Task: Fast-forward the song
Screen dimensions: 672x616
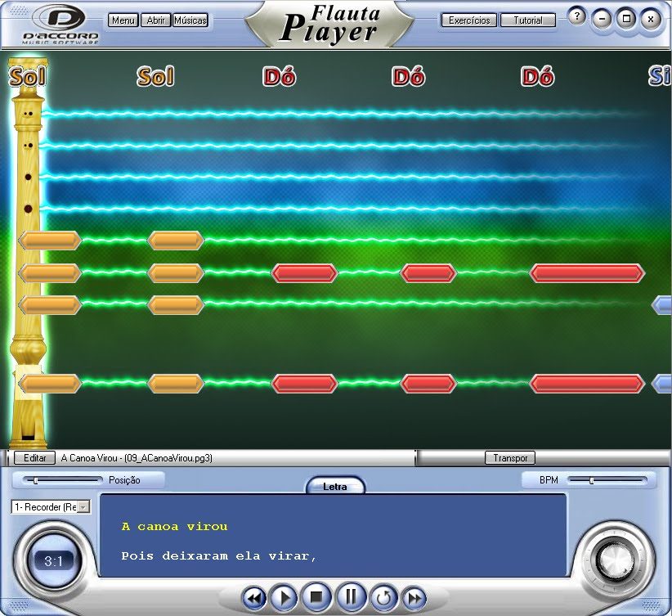Action: coord(414,598)
